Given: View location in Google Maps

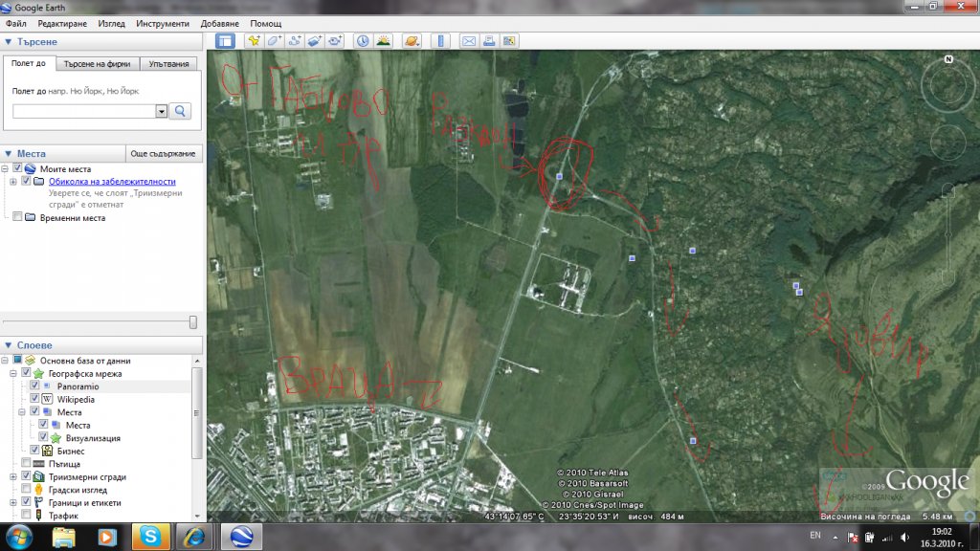Looking at the screenshot, I should [509, 41].
